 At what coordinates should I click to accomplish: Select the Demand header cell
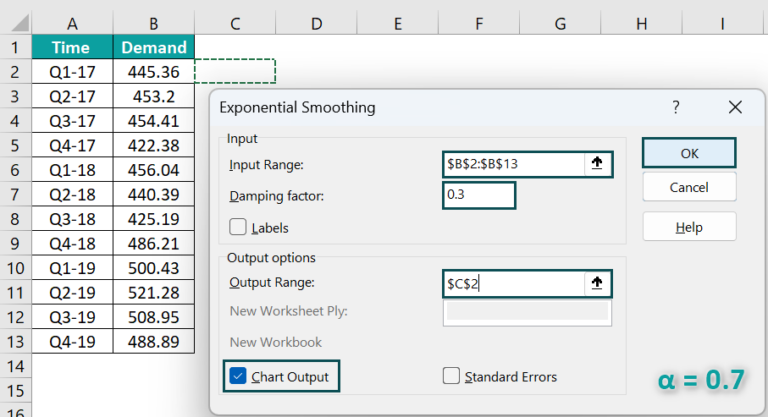coord(154,47)
